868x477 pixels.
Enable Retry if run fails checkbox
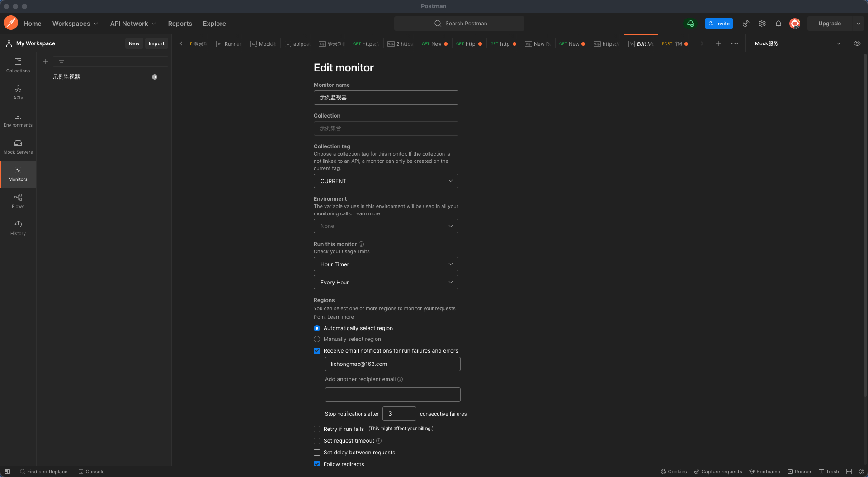[317, 429]
